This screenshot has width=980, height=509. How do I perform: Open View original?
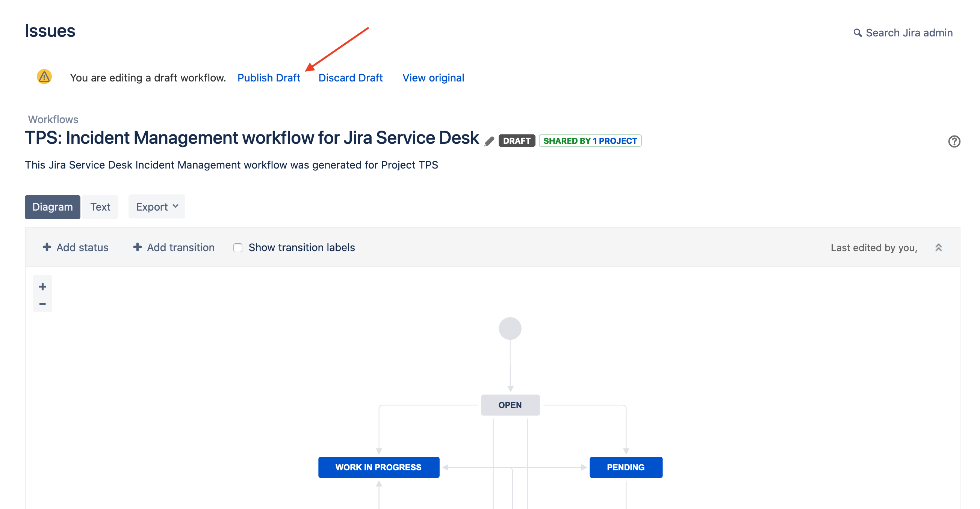click(x=433, y=78)
